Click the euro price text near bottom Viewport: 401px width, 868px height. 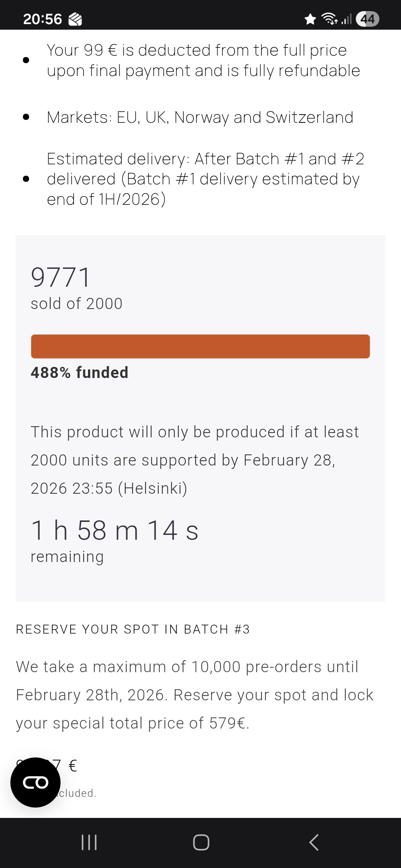[x=46, y=765]
